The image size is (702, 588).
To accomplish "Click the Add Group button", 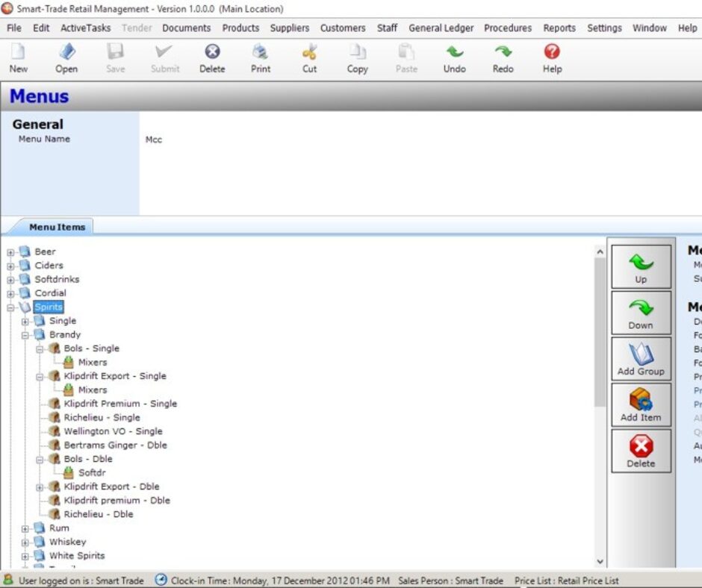I will [x=641, y=358].
